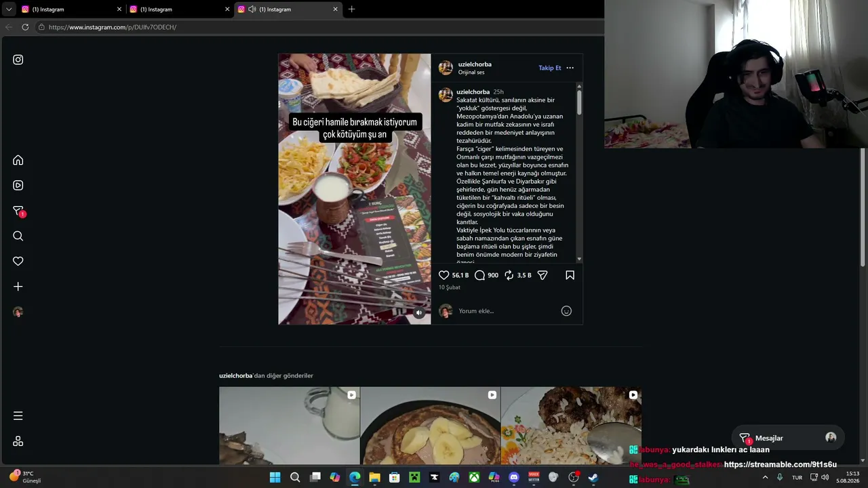
Task: Share the post via the send icon
Action: pos(542,275)
